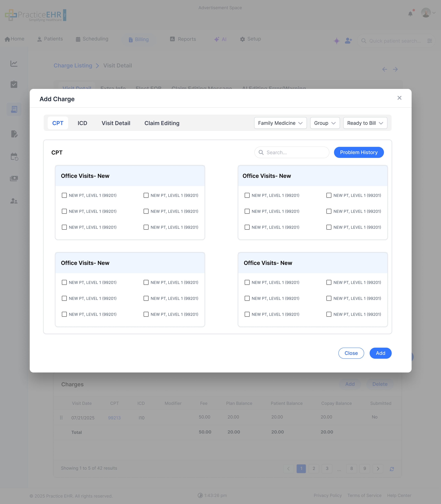Click the add patient icon
Screen dimensions: 441x504
(348, 41)
